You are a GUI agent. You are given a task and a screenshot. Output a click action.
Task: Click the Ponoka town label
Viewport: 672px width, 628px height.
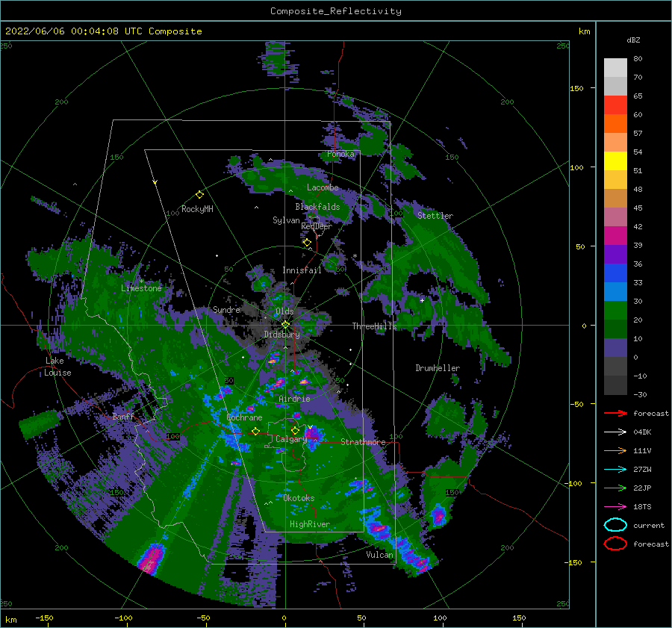(340, 154)
